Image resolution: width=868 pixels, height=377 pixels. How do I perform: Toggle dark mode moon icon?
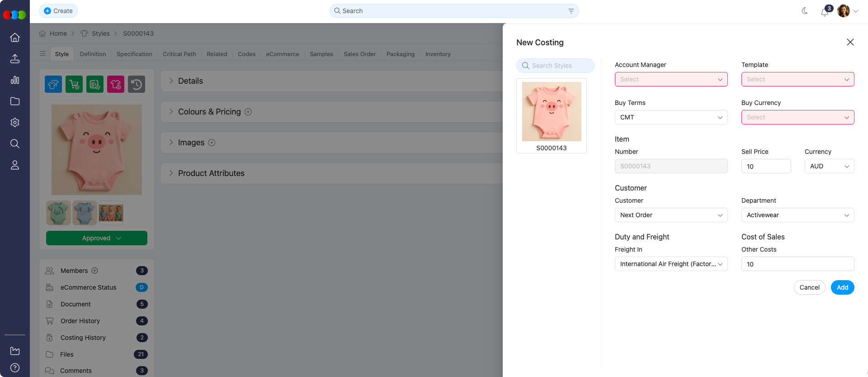coord(805,11)
